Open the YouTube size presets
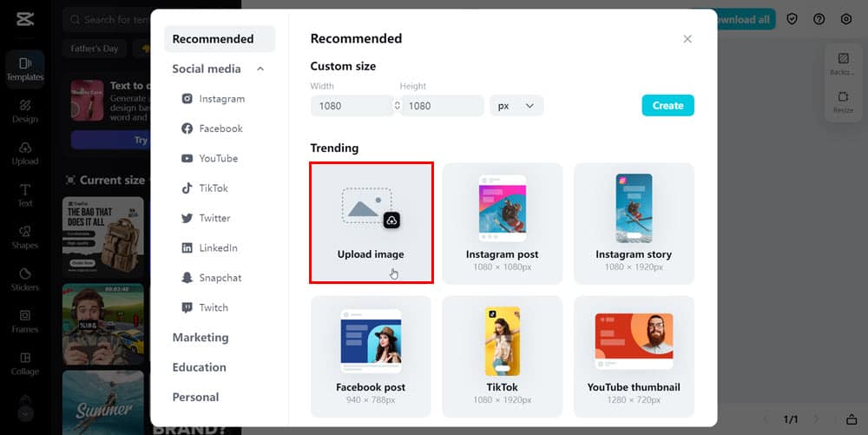868x435 pixels. (209, 158)
